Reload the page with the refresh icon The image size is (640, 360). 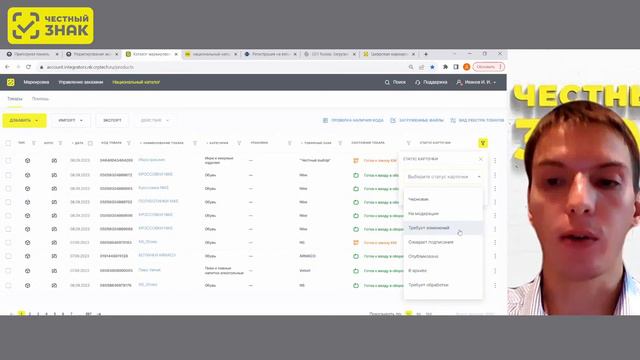28,67
